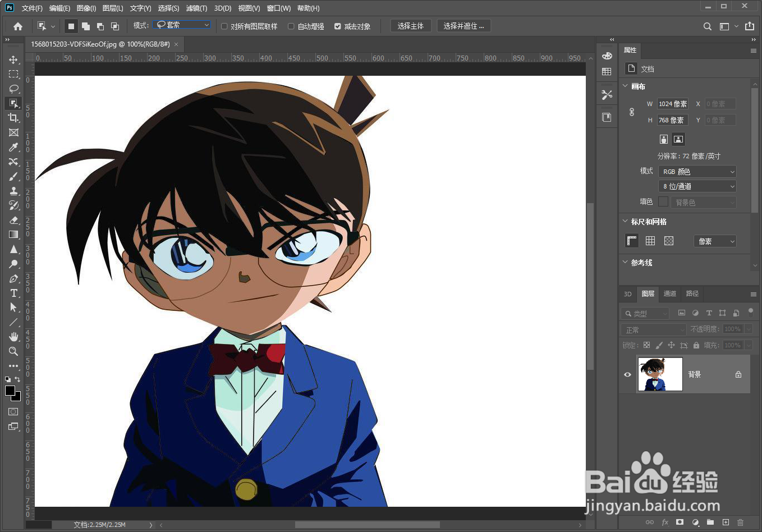762x532 pixels.
Task: Open the fx layer style icon
Action: click(665, 522)
